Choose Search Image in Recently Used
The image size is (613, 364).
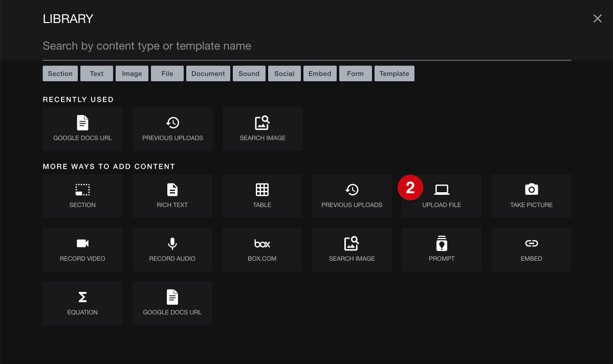coord(262,129)
